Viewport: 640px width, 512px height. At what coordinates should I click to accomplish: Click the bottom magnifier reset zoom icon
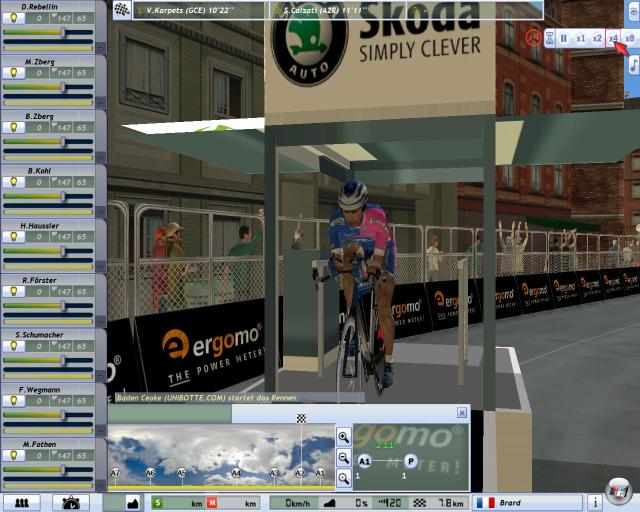click(344, 478)
